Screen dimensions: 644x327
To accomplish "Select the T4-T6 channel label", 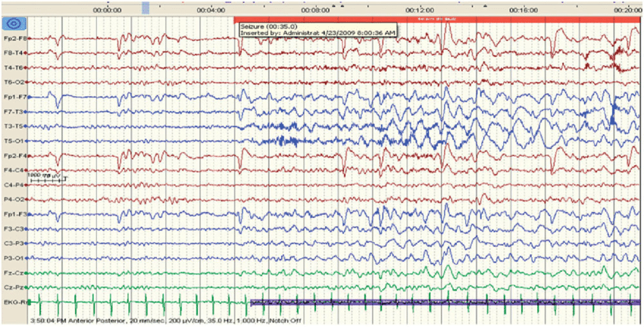I will click(x=15, y=67).
